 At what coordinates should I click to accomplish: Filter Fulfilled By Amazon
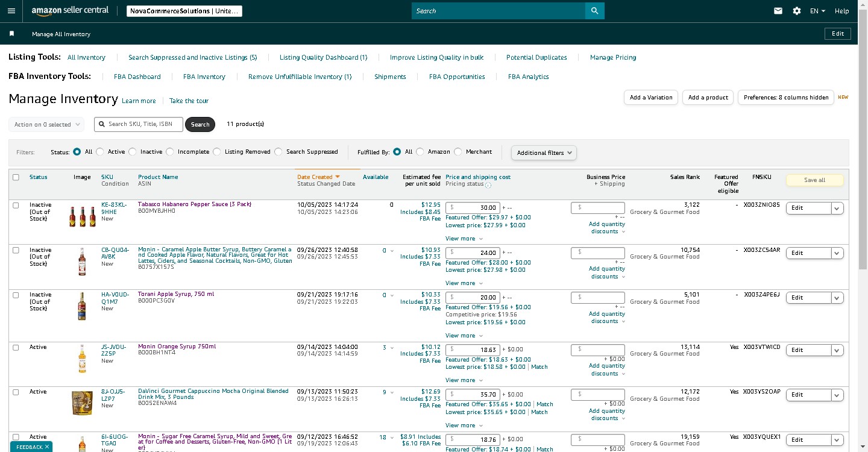(x=420, y=152)
